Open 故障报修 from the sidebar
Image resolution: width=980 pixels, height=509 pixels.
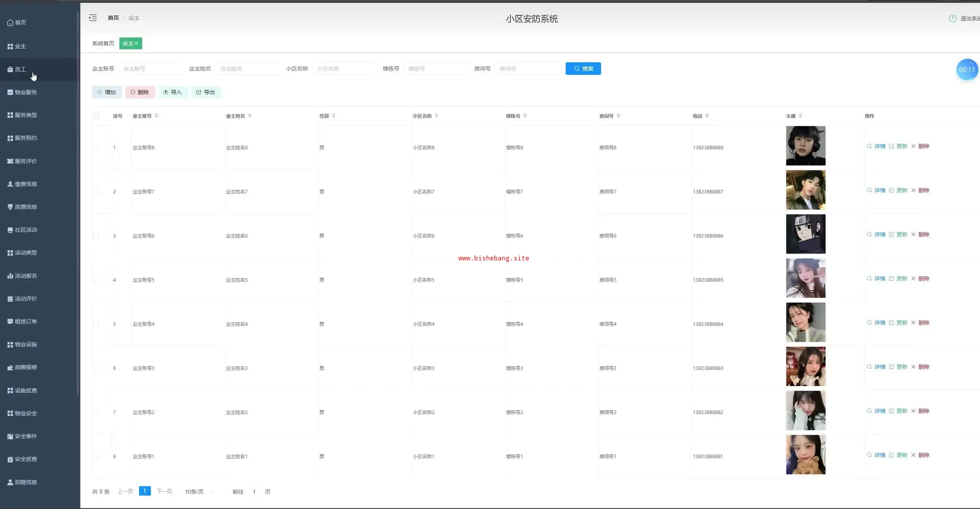[x=26, y=367]
